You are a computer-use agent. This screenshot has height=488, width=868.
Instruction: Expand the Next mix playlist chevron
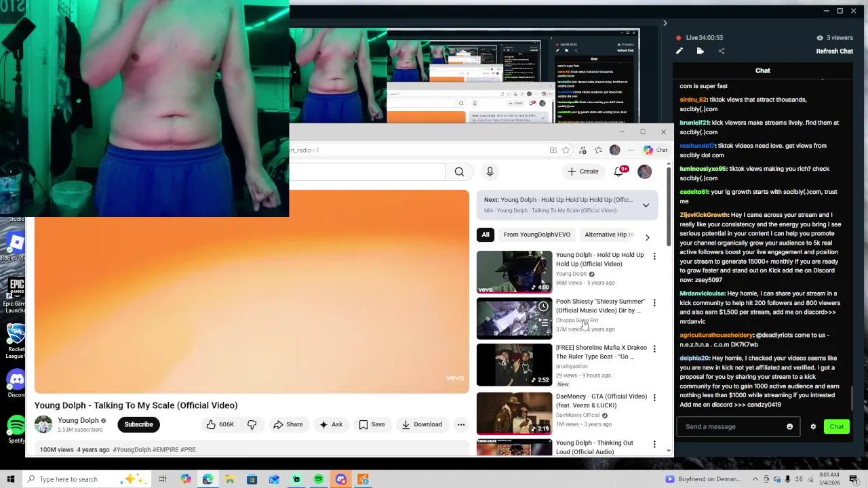646,205
